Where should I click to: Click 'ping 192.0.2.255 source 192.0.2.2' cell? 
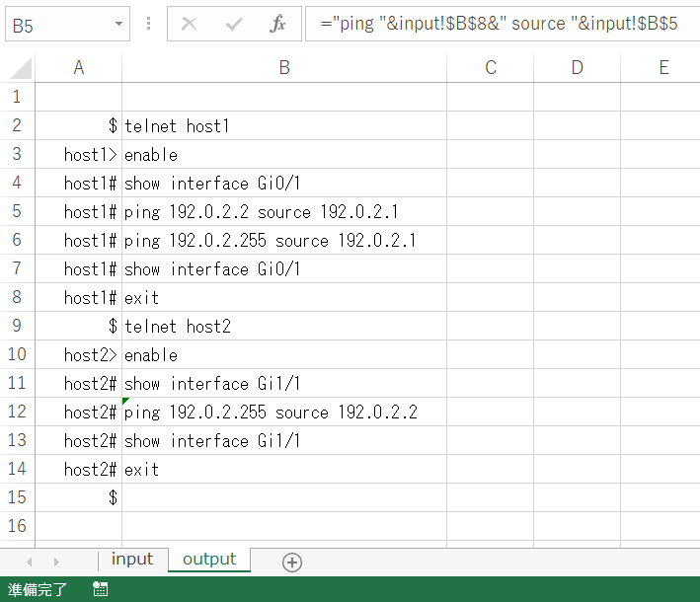click(284, 412)
